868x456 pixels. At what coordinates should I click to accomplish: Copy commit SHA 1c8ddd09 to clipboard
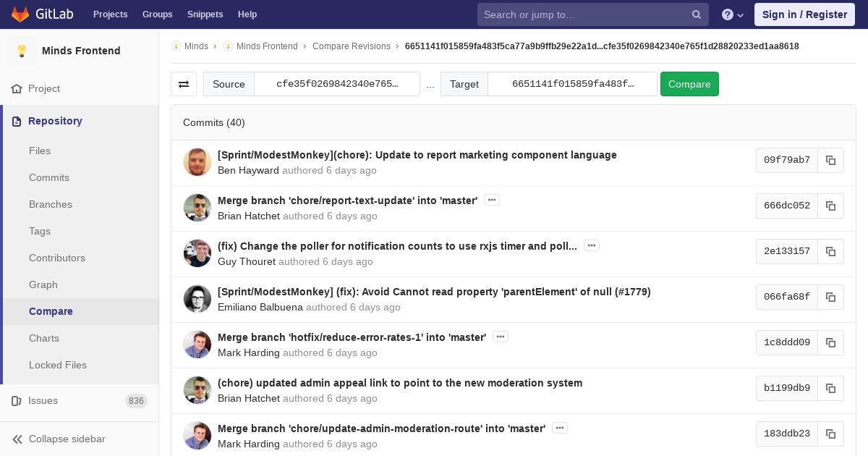point(830,342)
